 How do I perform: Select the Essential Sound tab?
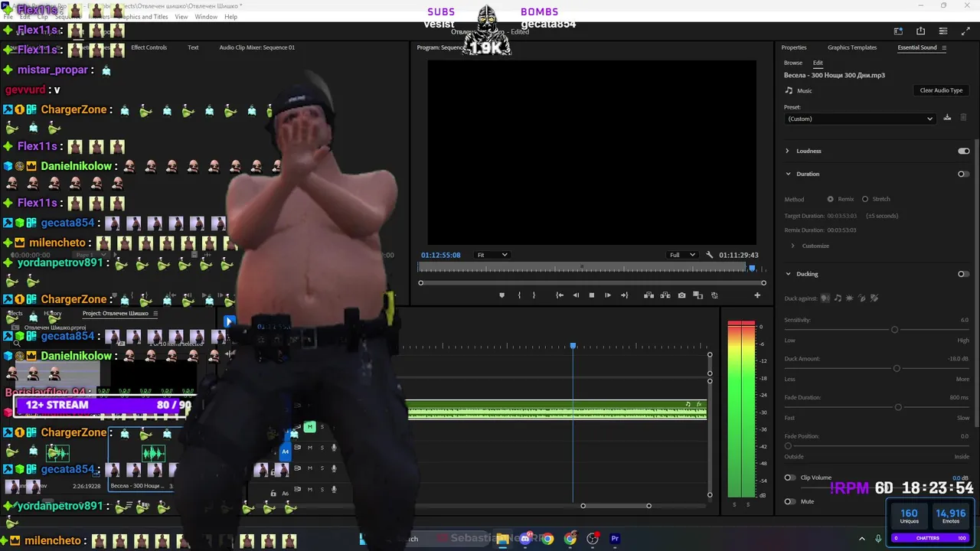click(917, 47)
